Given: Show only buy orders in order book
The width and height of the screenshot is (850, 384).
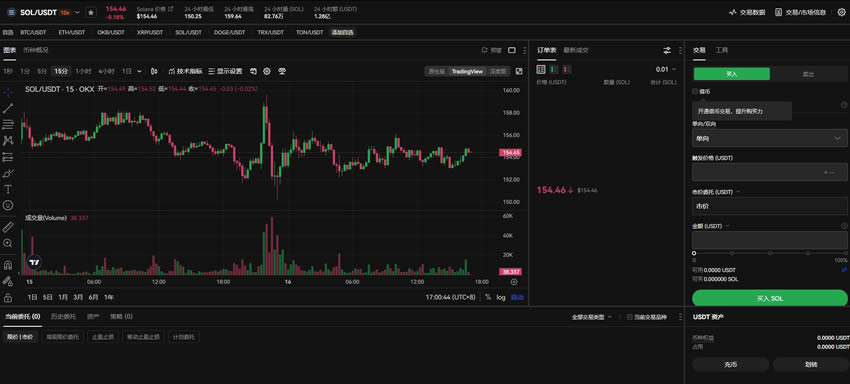Looking at the screenshot, I should pos(553,69).
